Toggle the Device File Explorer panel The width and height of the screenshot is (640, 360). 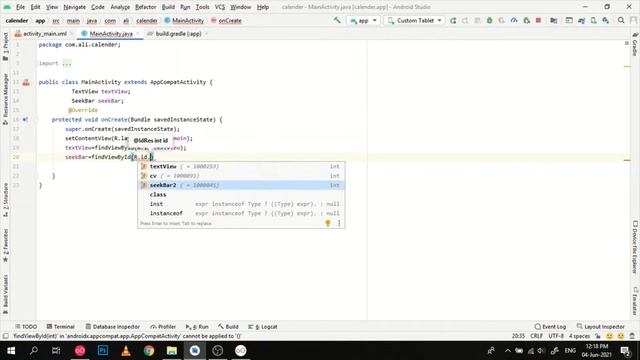coord(635,247)
